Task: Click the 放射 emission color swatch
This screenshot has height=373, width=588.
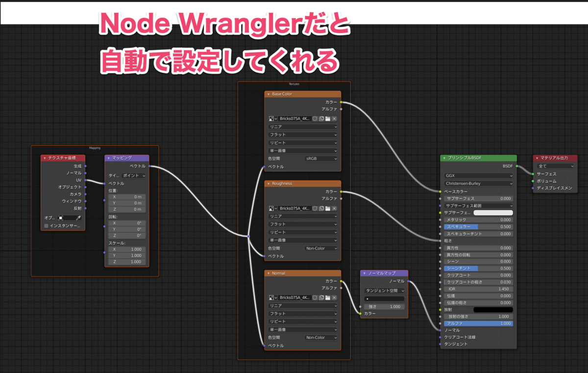Action: tap(492, 309)
